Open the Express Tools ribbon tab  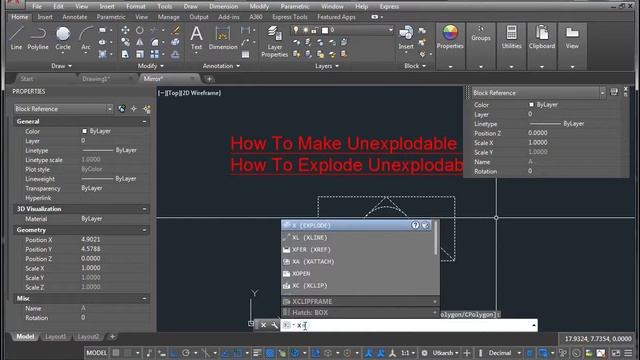click(290, 17)
